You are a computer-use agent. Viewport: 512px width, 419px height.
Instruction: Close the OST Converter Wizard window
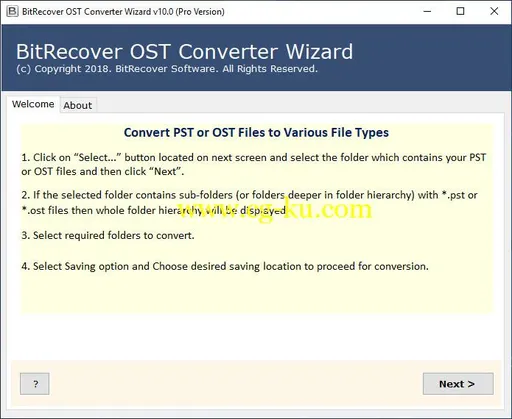click(x=494, y=11)
